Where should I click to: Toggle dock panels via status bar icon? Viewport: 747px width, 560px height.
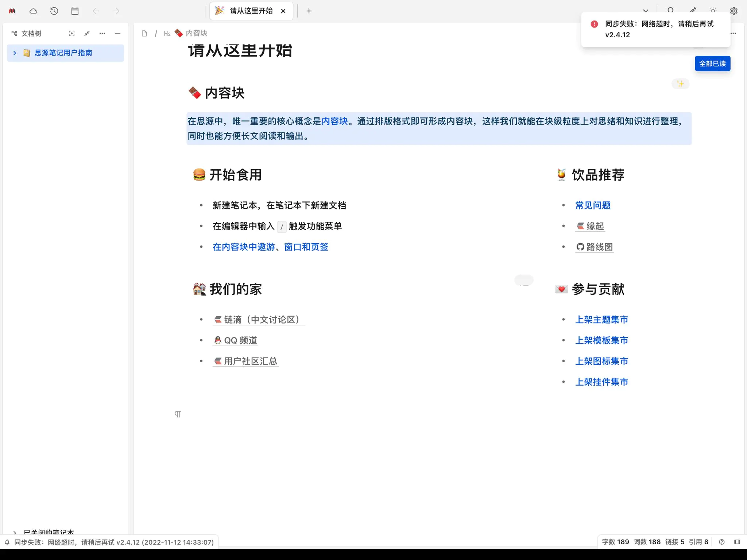point(737,542)
